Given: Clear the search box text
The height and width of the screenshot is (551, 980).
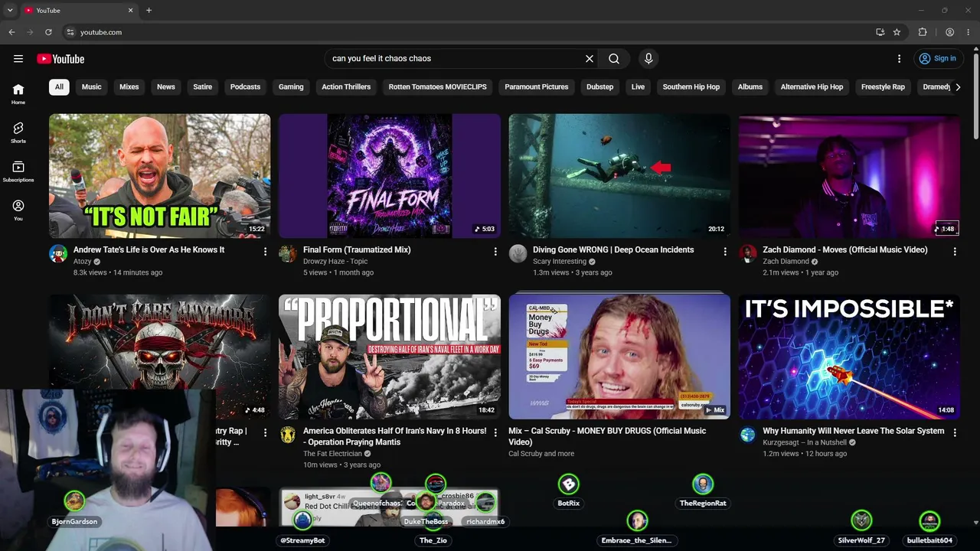Looking at the screenshot, I should 590,59.
